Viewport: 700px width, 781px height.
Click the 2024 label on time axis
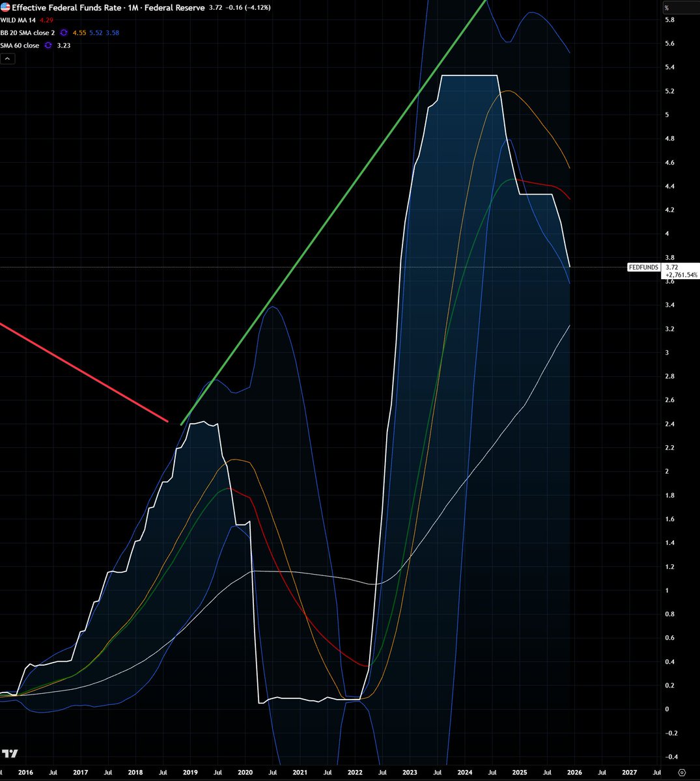coord(465,773)
